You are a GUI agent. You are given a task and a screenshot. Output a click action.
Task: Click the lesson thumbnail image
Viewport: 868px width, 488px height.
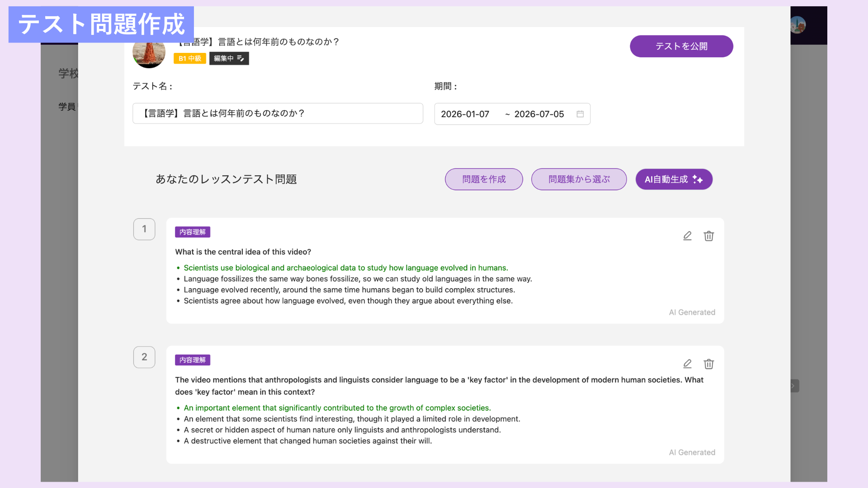(149, 54)
